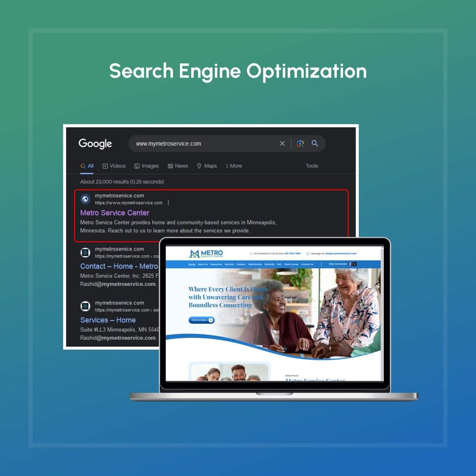This screenshot has height=476, width=476.
Task: Expand the More search options
Action: (x=234, y=166)
